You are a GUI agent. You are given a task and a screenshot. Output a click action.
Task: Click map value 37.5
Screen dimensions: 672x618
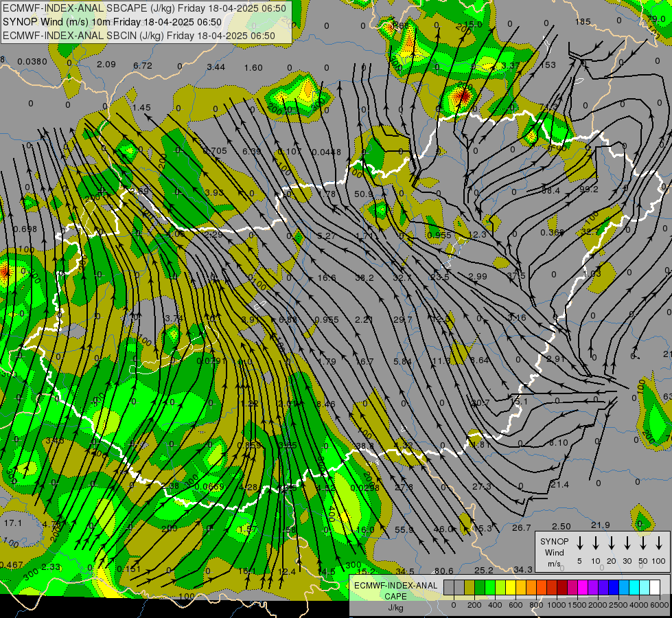click(516, 275)
